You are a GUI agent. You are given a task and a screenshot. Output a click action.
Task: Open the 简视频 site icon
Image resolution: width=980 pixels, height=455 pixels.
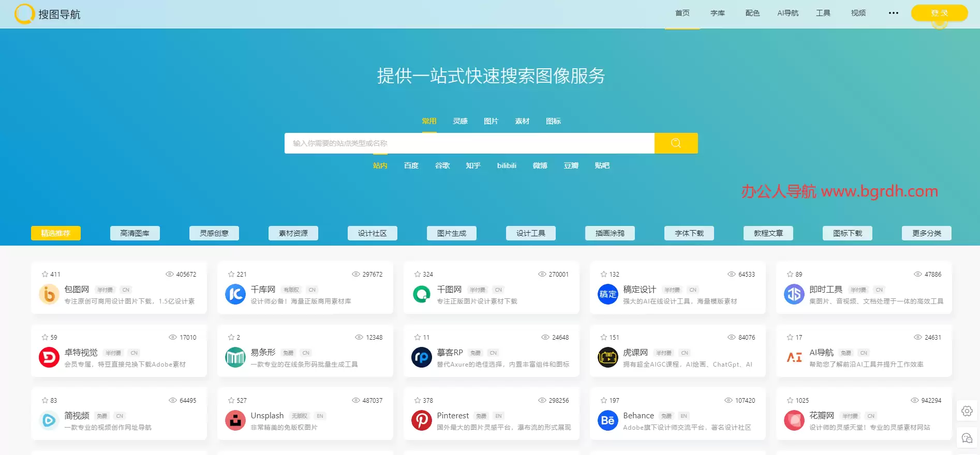coord(49,421)
